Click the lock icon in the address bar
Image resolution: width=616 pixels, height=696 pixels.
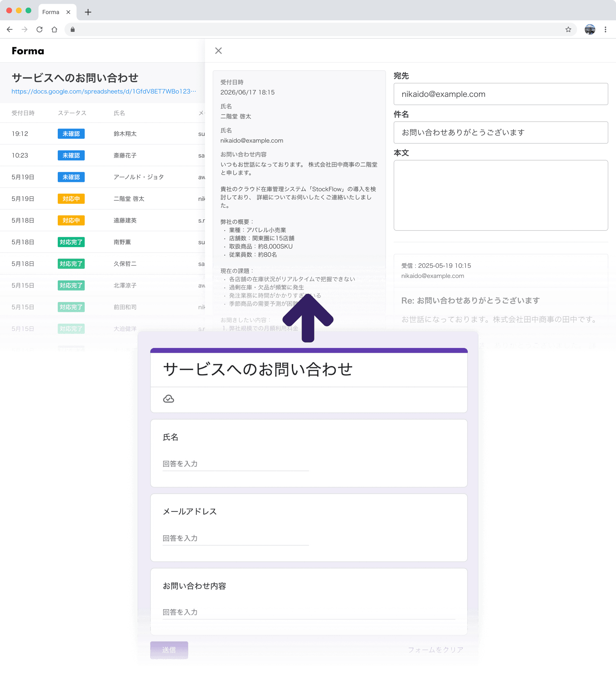pos(73,30)
